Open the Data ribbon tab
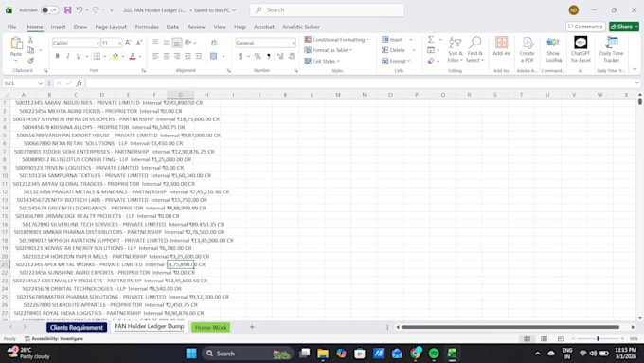The width and height of the screenshot is (644, 363). (x=172, y=27)
